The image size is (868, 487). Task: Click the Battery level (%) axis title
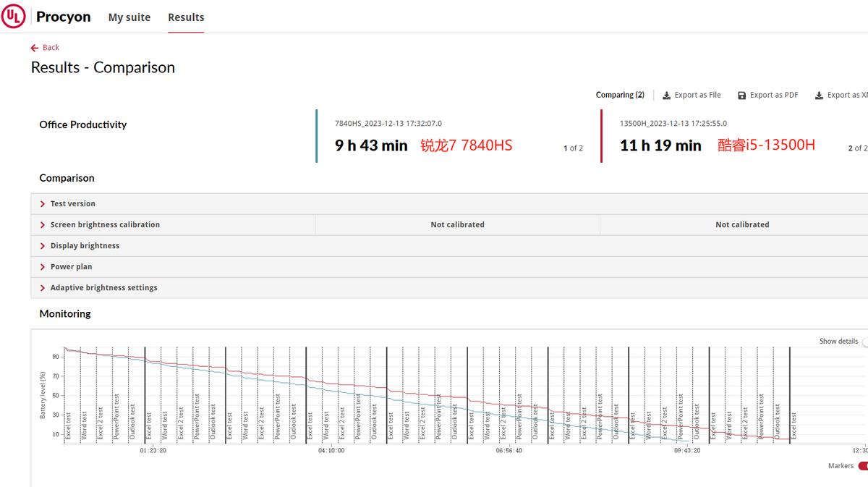tap(43, 395)
